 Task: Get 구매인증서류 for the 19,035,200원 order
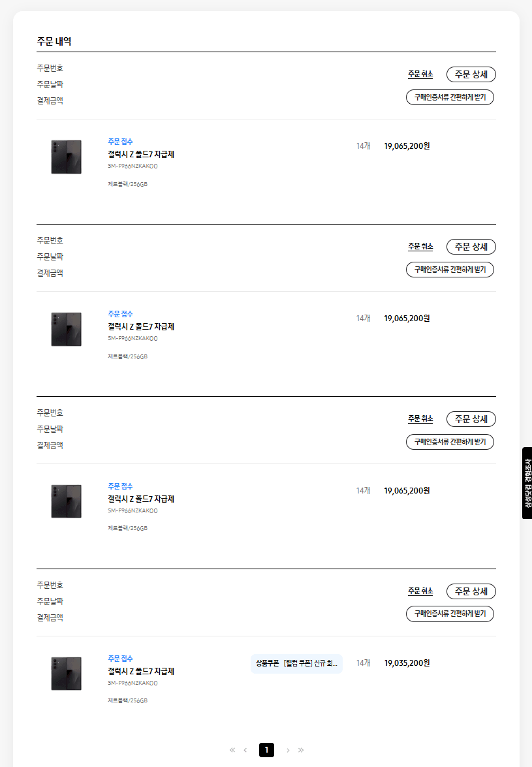(x=450, y=614)
